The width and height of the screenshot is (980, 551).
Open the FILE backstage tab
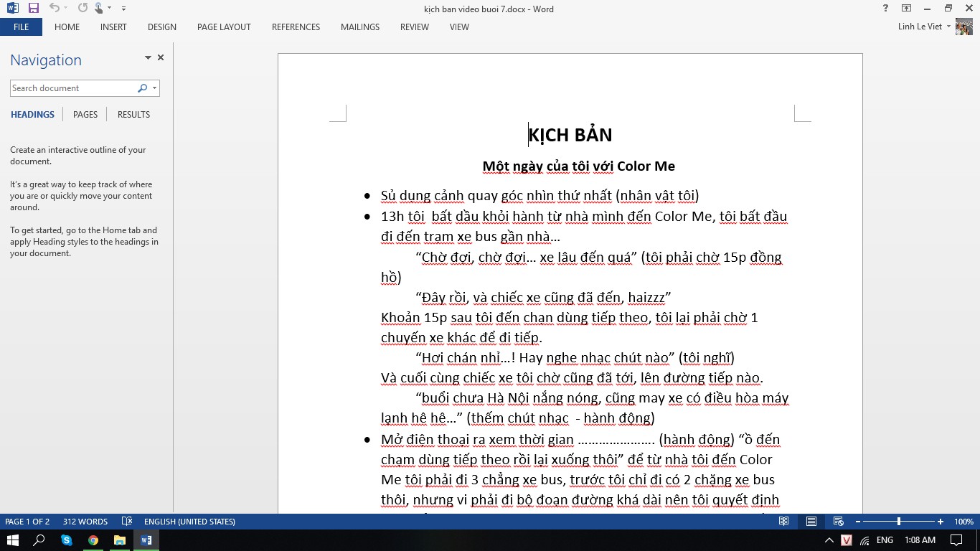pyautogui.click(x=21, y=27)
